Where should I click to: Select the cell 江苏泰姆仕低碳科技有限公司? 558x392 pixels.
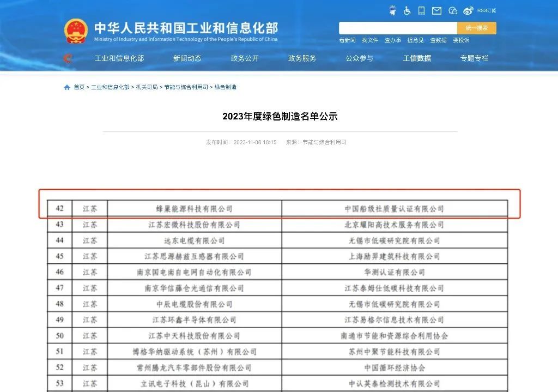point(395,288)
